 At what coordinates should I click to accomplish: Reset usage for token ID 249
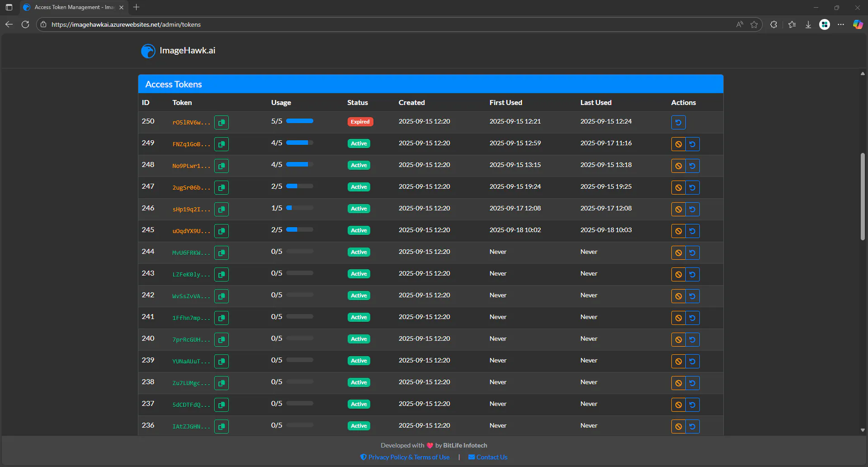(693, 144)
